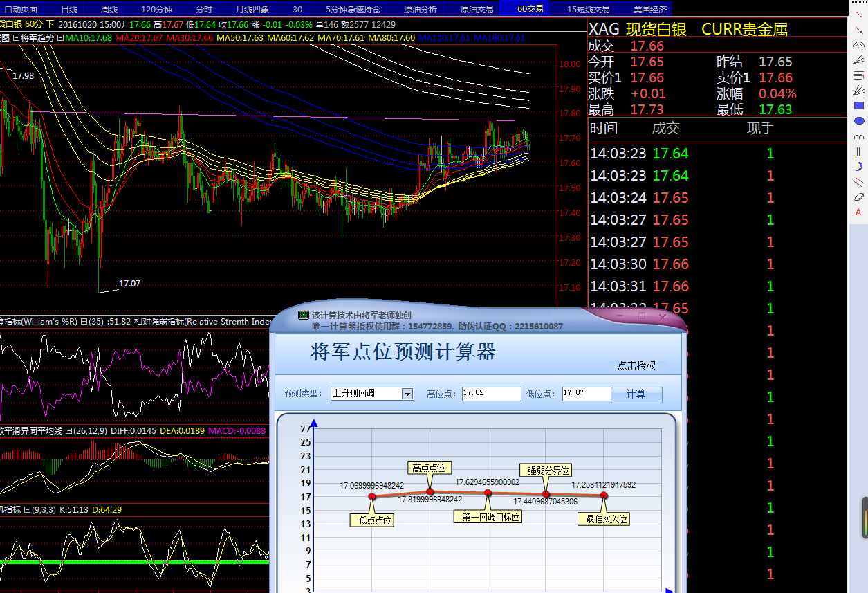
Task: Select the red letter A text tool
Action: pos(859,212)
